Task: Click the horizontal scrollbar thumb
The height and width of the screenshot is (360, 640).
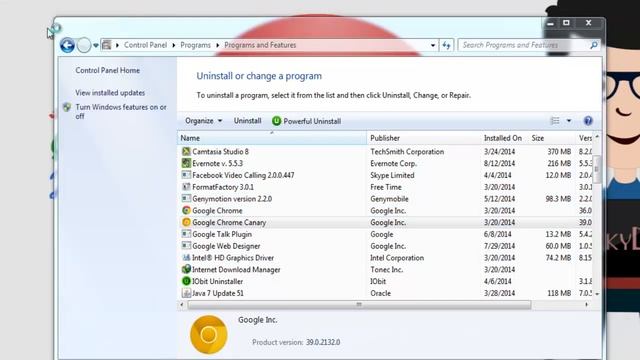Action: tap(359, 304)
